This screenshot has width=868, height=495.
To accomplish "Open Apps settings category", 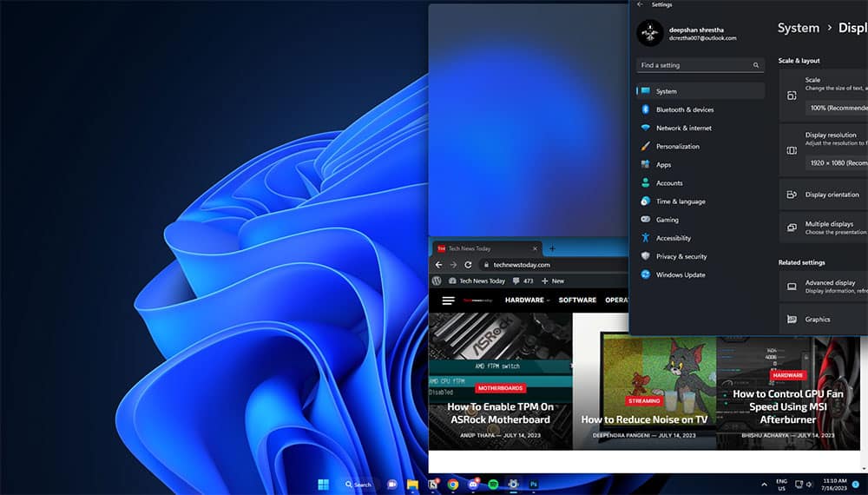I will pyautogui.click(x=700, y=164).
